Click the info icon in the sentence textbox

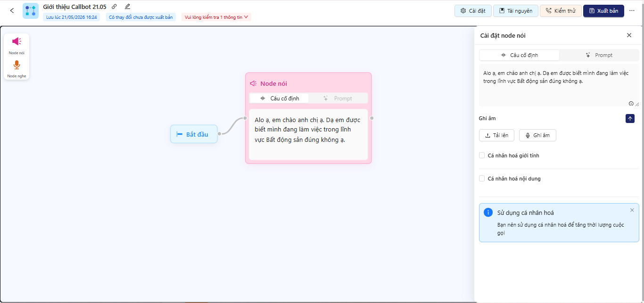coord(631,103)
